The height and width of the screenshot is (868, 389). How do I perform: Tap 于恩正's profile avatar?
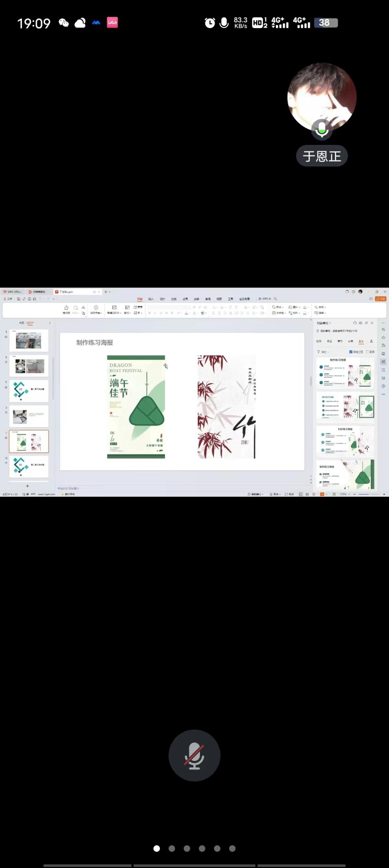(x=321, y=97)
